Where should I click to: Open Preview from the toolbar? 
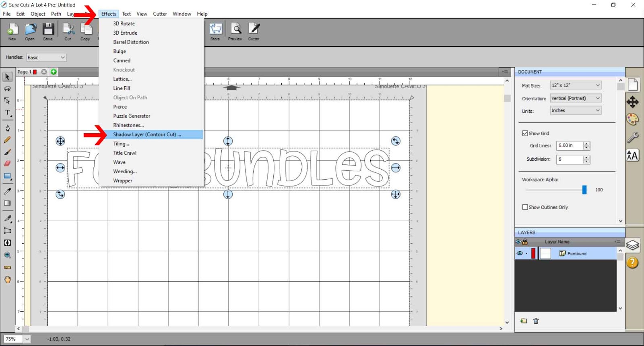235,32
